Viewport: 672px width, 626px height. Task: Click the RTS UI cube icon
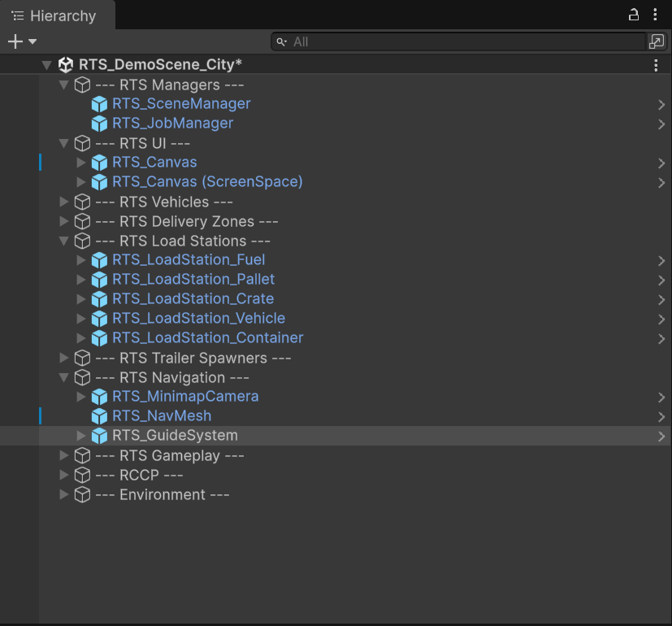point(82,143)
